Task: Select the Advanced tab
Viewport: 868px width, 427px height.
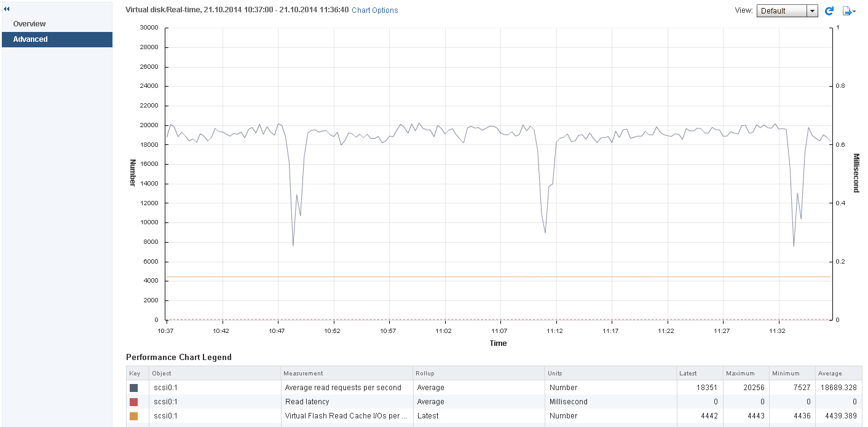Action: pos(30,39)
